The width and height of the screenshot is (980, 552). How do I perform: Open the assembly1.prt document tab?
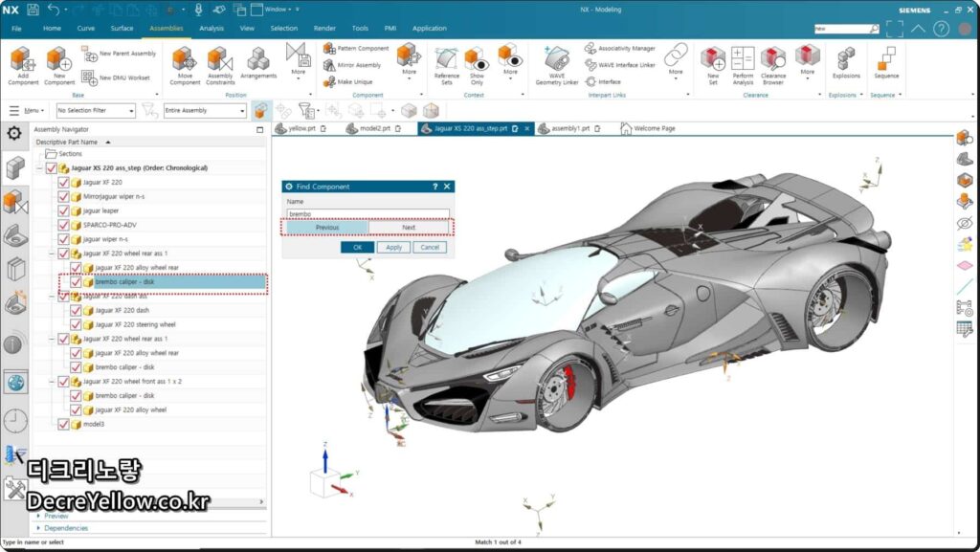pos(570,128)
